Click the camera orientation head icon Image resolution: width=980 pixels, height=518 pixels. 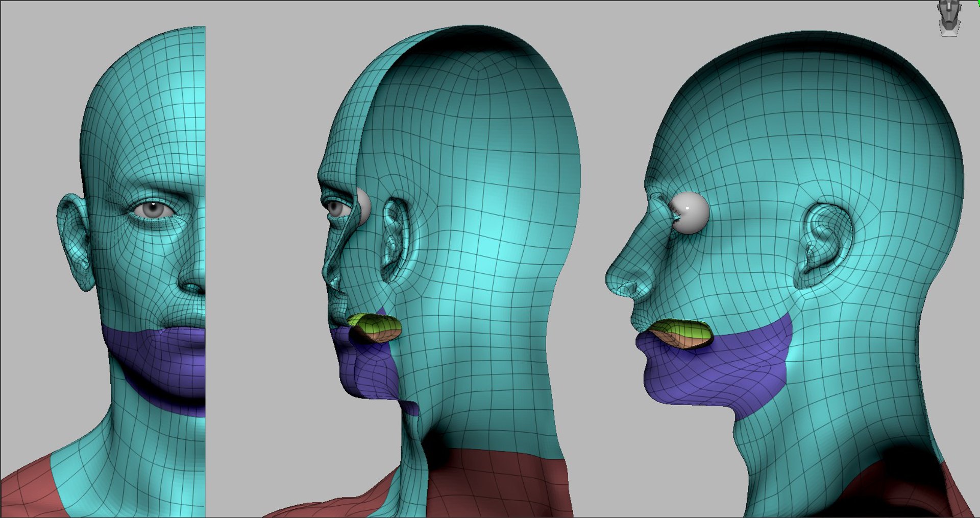point(949,18)
